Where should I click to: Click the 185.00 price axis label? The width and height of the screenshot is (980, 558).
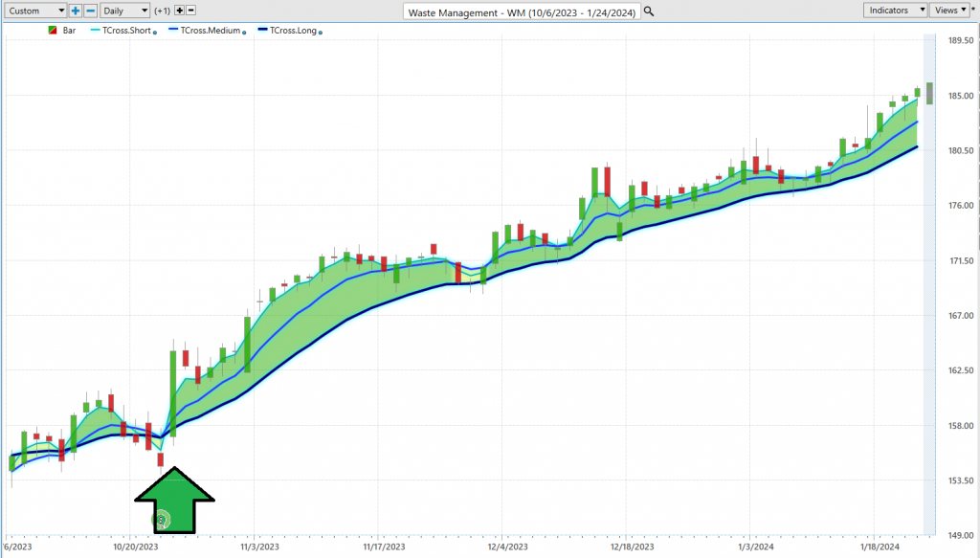point(961,96)
